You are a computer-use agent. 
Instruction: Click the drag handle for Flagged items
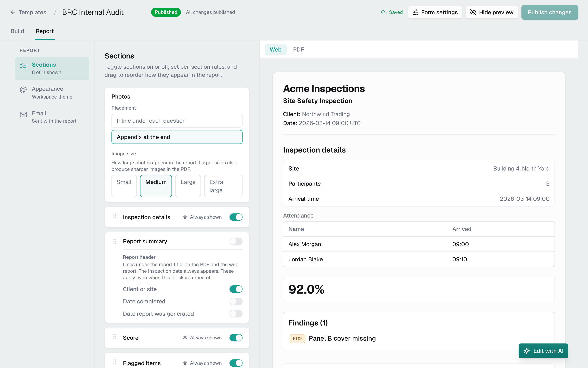point(115,362)
